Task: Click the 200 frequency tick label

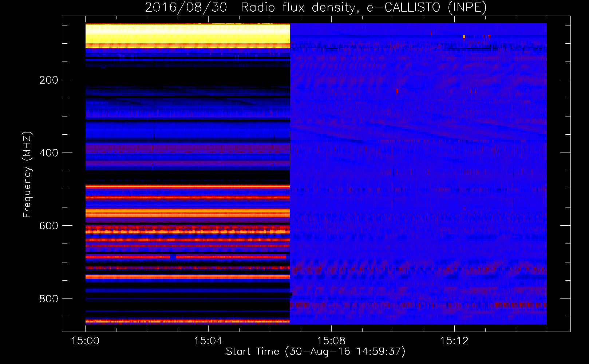Action: (x=49, y=80)
